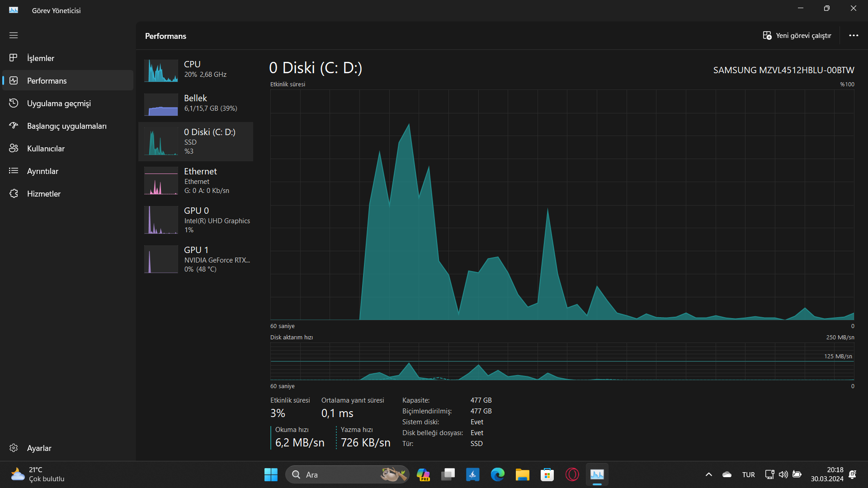Expand hidden system tray icons chevron

point(709,474)
